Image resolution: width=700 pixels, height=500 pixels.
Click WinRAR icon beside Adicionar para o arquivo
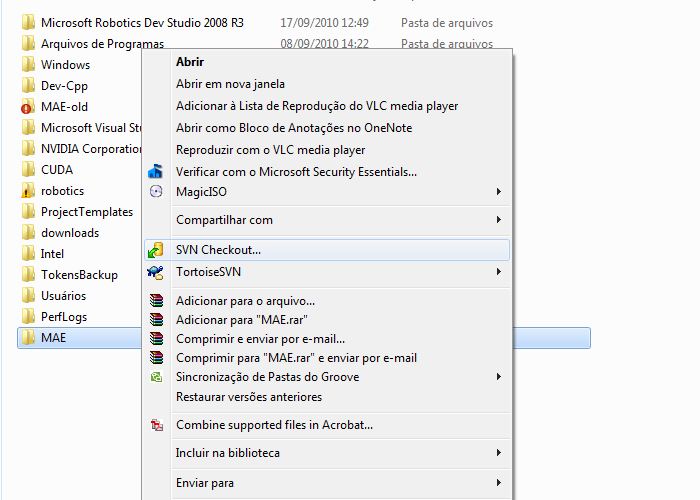pyautogui.click(x=156, y=300)
